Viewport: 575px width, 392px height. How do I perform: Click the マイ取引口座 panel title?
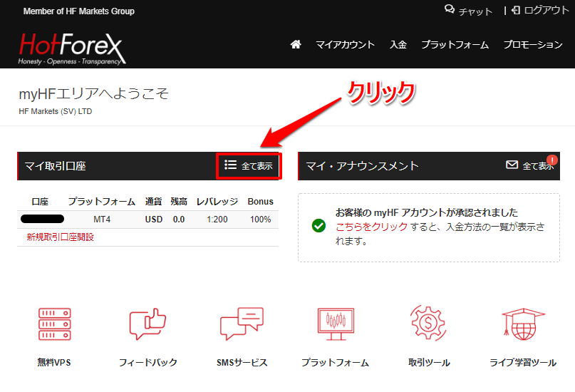(x=56, y=166)
